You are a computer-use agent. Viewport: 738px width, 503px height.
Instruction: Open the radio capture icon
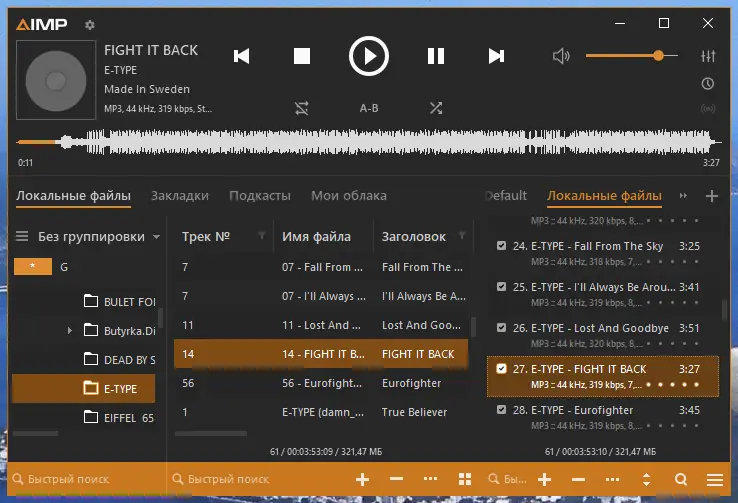click(708, 109)
